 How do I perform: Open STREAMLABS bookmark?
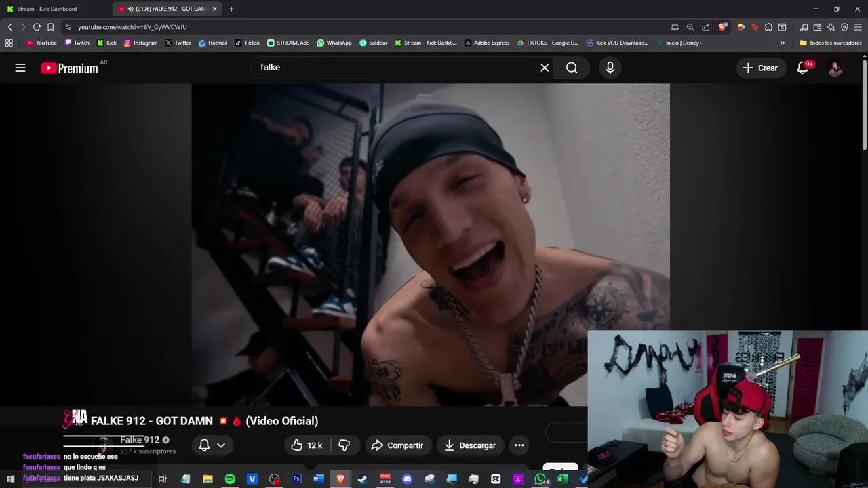point(288,43)
